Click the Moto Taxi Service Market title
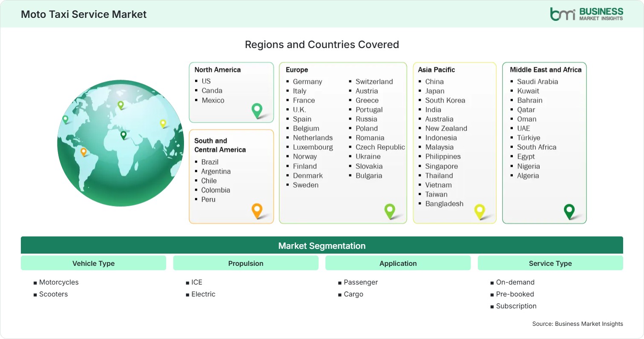The height and width of the screenshot is (339, 644). pyautogui.click(x=84, y=14)
